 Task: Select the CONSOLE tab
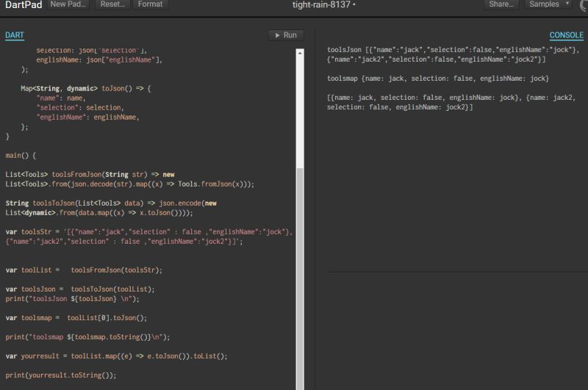[566, 35]
